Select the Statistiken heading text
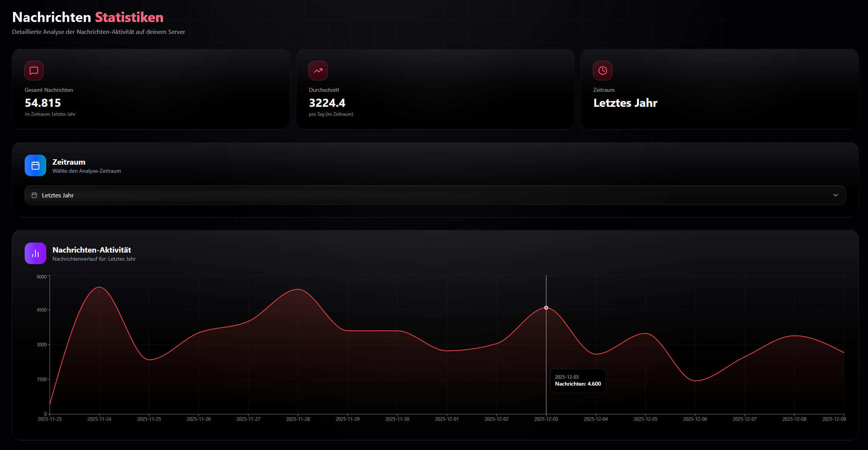Screen dimensions: 868x450 tap(129, 17)
